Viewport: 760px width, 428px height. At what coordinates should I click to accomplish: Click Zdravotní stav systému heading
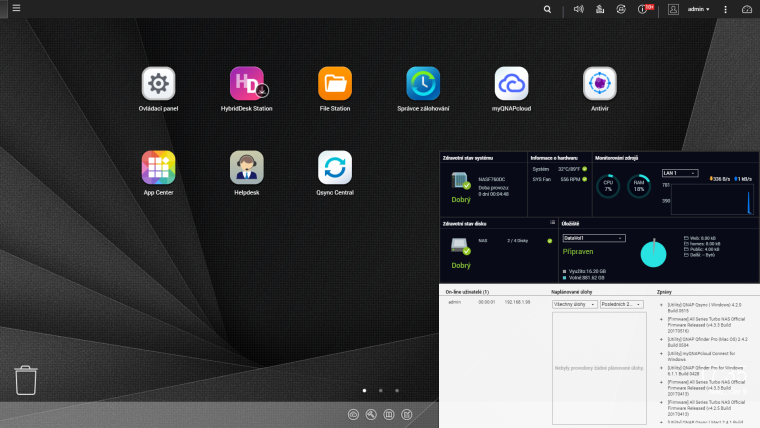pyautogui.click(x=467, y=158)
